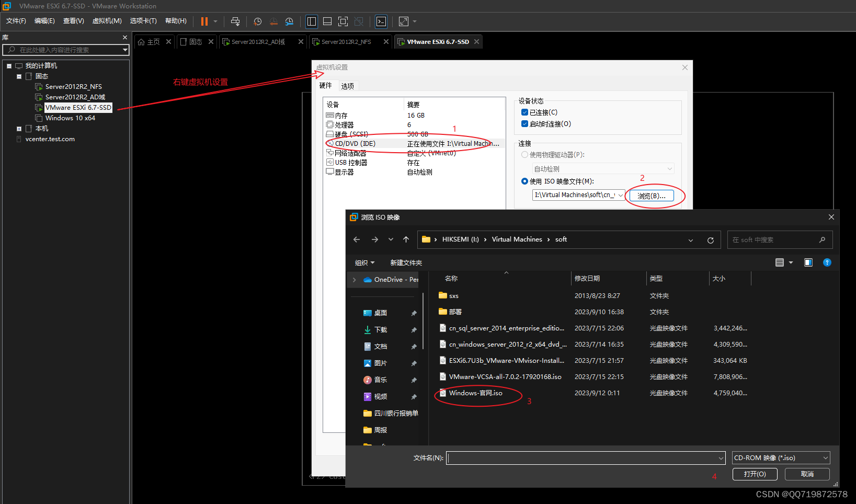Open 音乐 in the navigation pane
856x504 pixels.
point(380,380)
